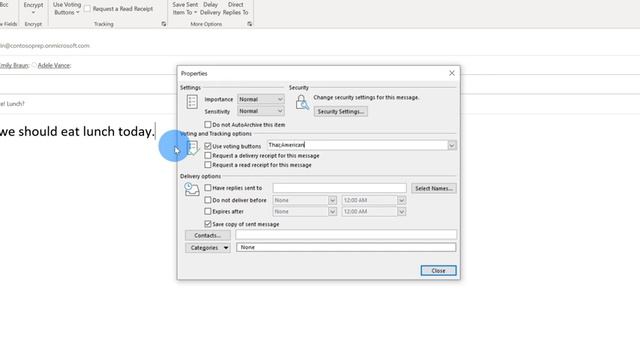
Task: Click the Contacts text field
Action: click(346, 235)
